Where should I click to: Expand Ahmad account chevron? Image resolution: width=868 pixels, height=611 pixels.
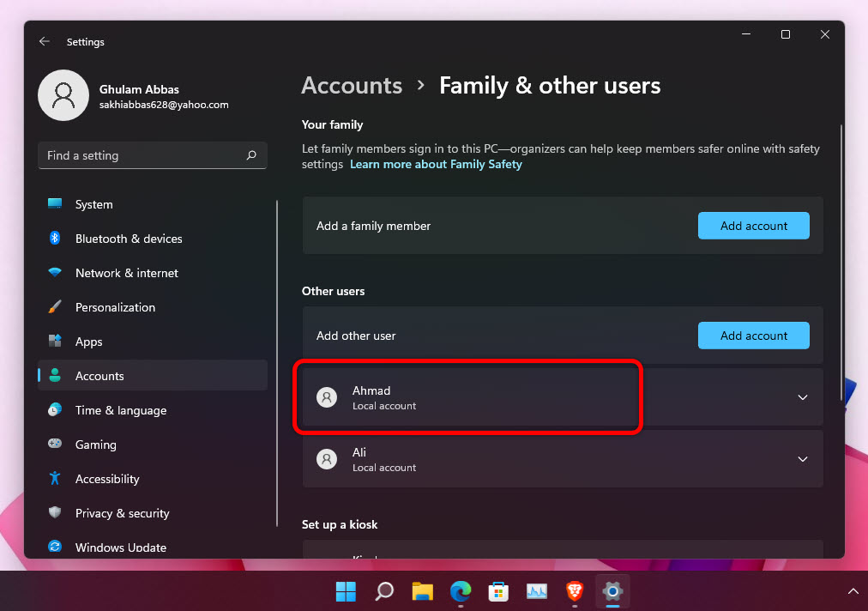click(x=803, y=397)
